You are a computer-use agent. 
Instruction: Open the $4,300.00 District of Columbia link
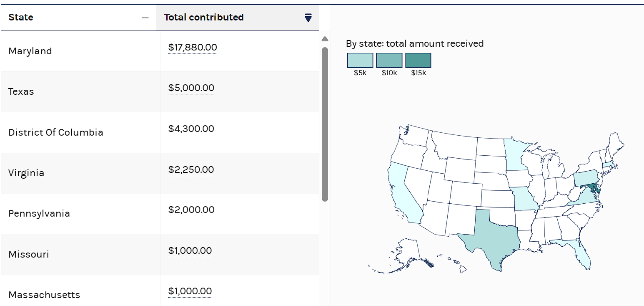191,129
